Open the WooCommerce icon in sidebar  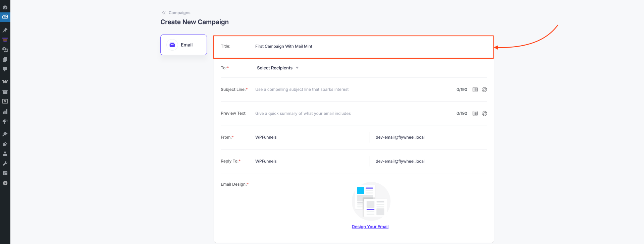tap(5, 81)
